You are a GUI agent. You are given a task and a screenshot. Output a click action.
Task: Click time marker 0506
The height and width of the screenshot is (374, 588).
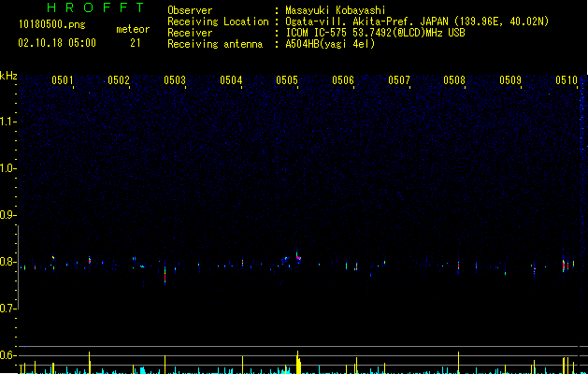pyautogui.click(x=343, y=80)
